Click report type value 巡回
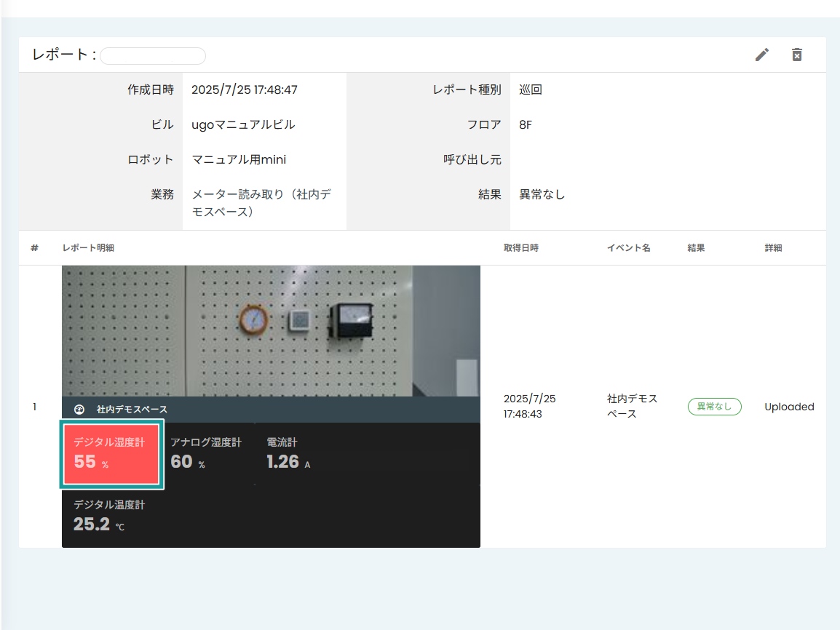Viewport: 840px width, 630px height. 531,90
